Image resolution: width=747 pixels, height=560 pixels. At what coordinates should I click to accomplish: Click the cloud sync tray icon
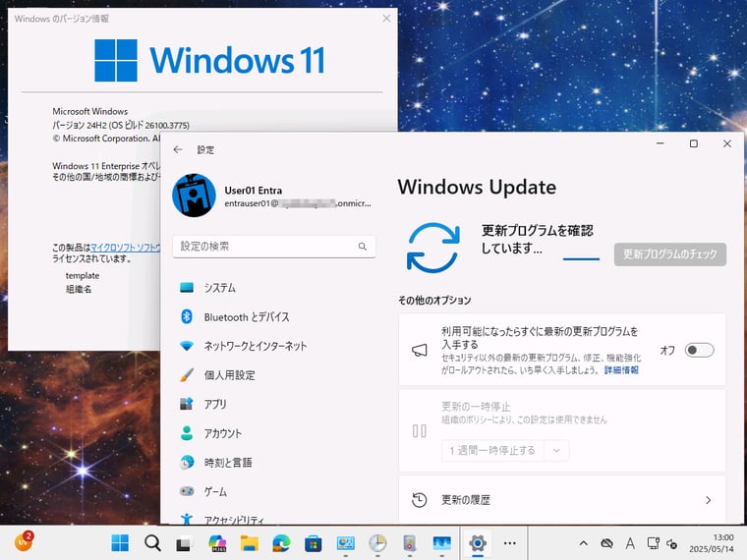click(x=606, y=543)
